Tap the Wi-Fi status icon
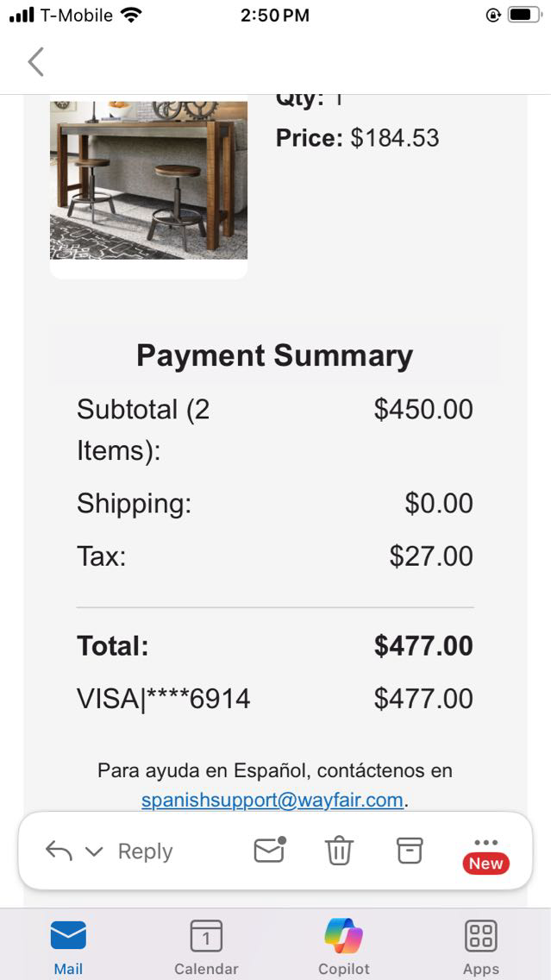Screen dimensions: 551x980 131,15
